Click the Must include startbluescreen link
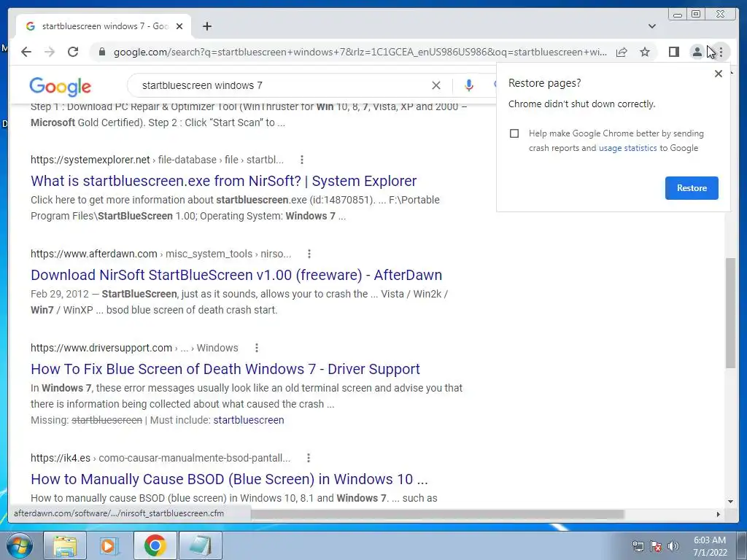This screenshot has width=747, height=560. pos(249,420)
